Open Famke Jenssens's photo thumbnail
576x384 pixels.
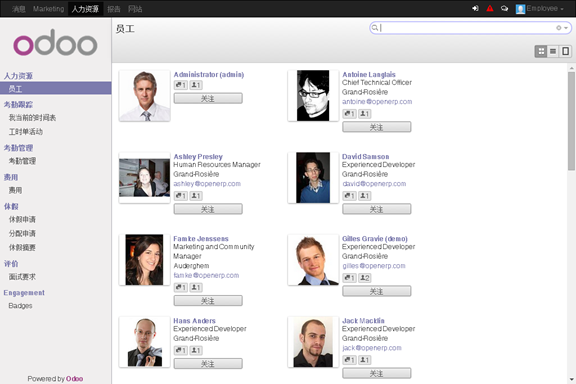144,260
